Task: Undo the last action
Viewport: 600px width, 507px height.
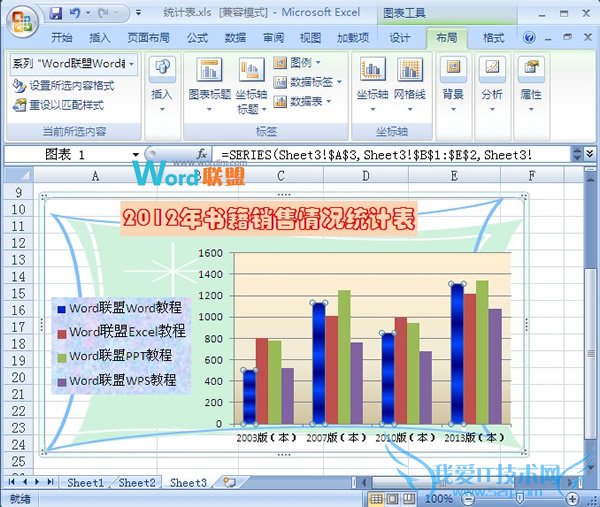Action: point(74,13)
